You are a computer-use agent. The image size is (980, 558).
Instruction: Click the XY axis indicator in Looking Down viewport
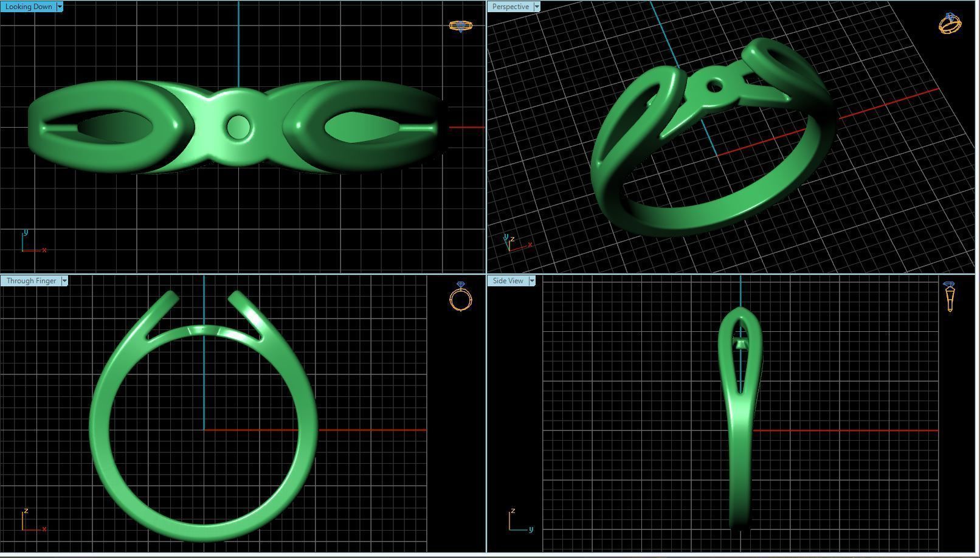tap(33, 241)
